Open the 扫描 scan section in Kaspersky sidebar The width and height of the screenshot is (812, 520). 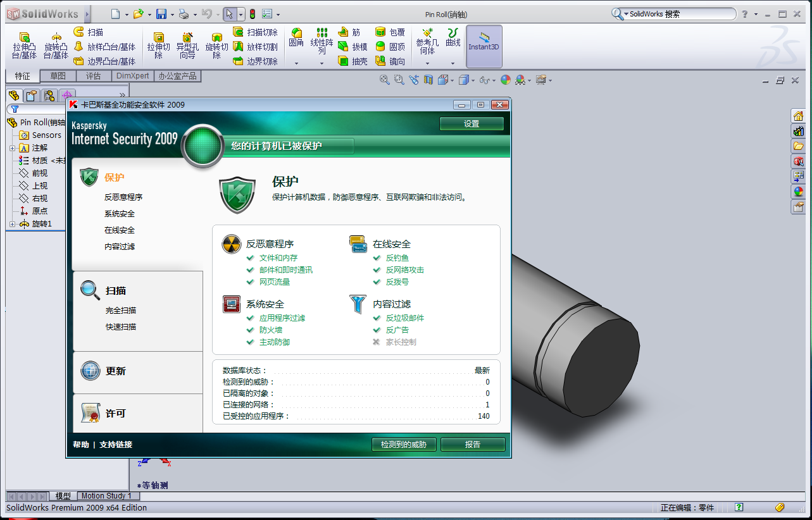click(x=116, y=291)
